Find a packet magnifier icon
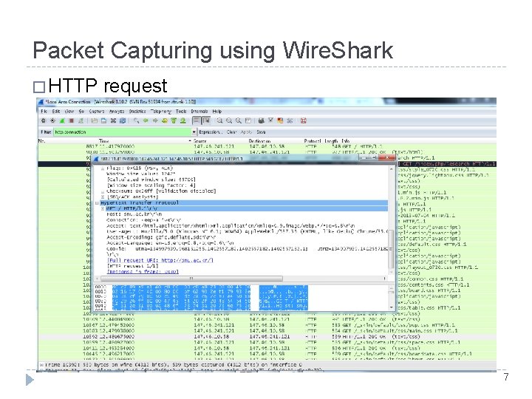The width and height of the screenshot is (532, 399). point(137,120)
